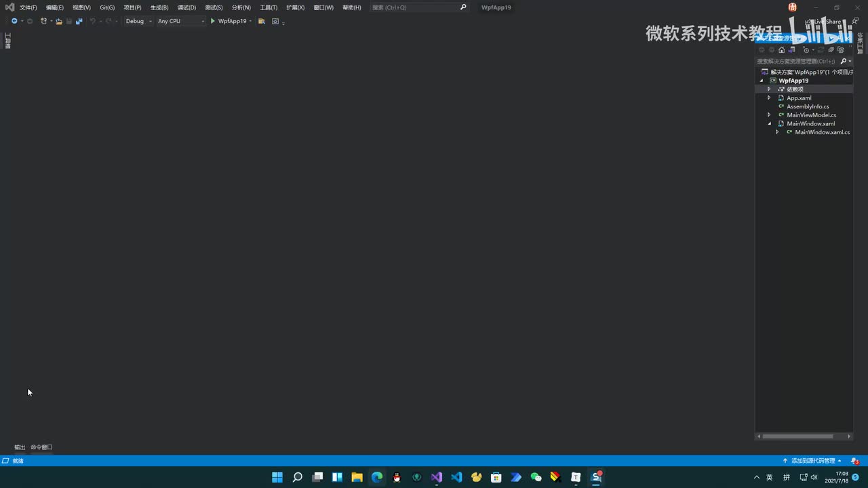Click the find in files toolbar icon
Image resolution: width=868 pixels, height=488 pixels.
point(262,21)
